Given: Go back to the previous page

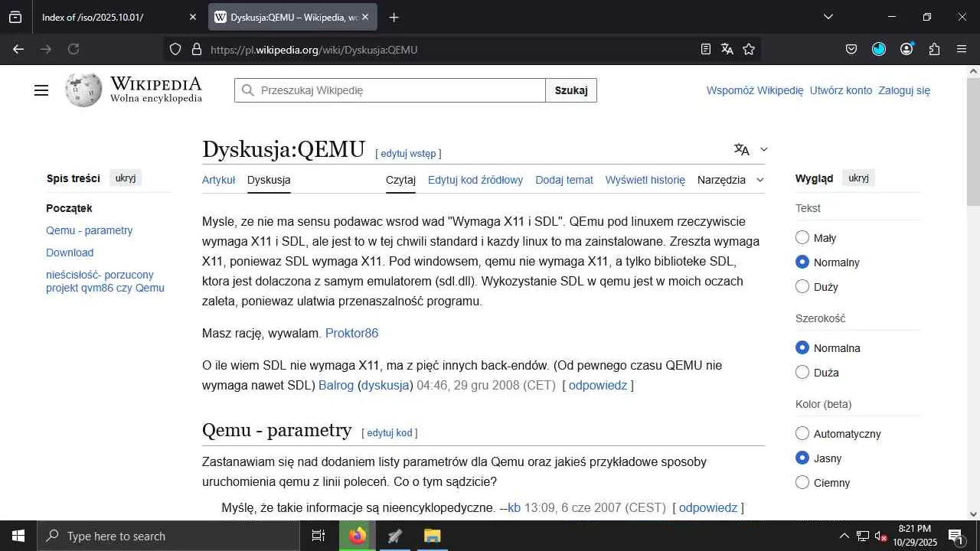Looking at the screenshot, I should (18, 49).
